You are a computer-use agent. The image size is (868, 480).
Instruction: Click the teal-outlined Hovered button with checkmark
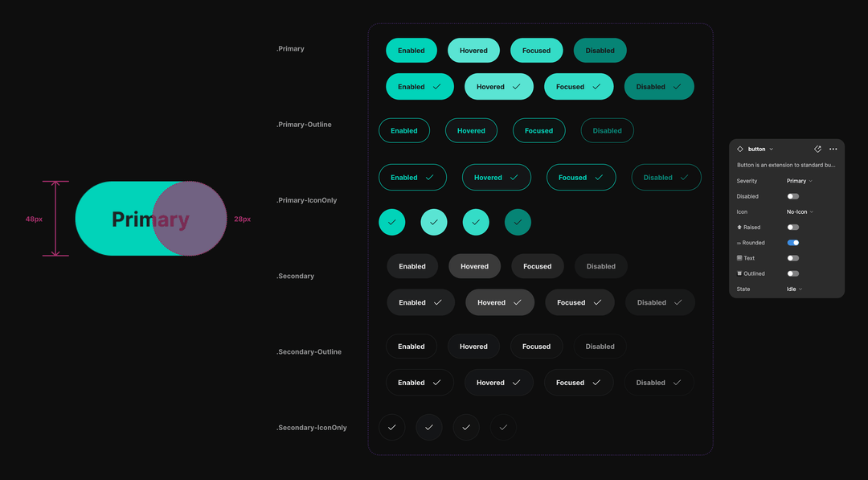tap(497, 178)
